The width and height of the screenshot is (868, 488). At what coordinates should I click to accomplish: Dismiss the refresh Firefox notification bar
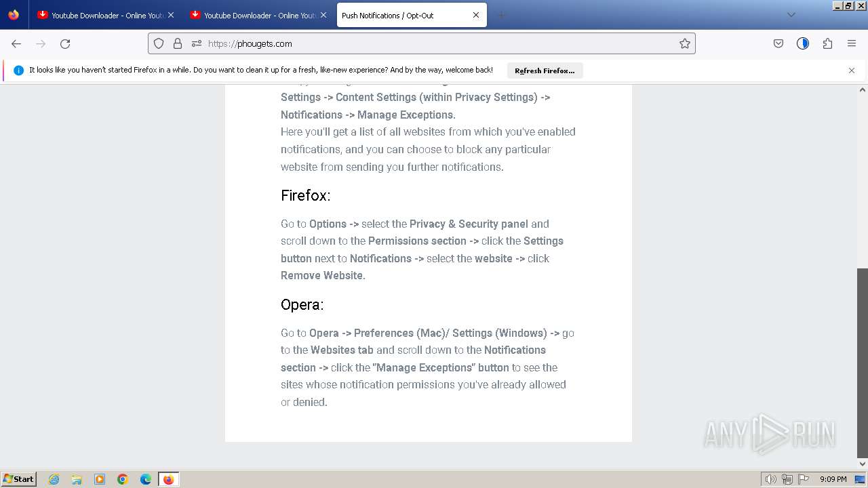point(852,70)
